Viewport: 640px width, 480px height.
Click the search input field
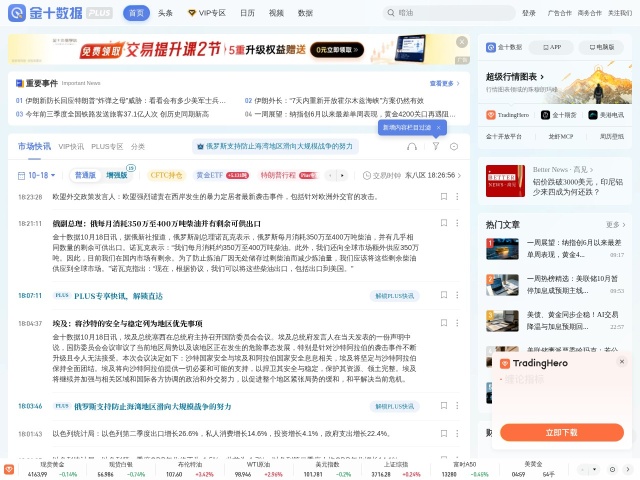click(449, 13)
